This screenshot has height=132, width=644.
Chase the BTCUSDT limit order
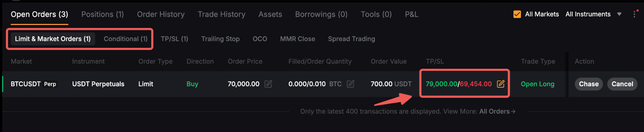pyautogui.click(x=589, y=84)
